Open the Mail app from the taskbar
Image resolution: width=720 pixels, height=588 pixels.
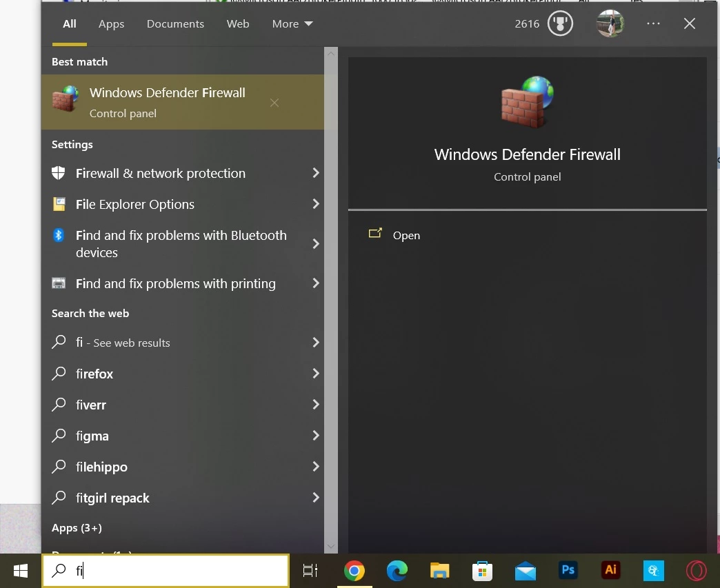[526, 571]
